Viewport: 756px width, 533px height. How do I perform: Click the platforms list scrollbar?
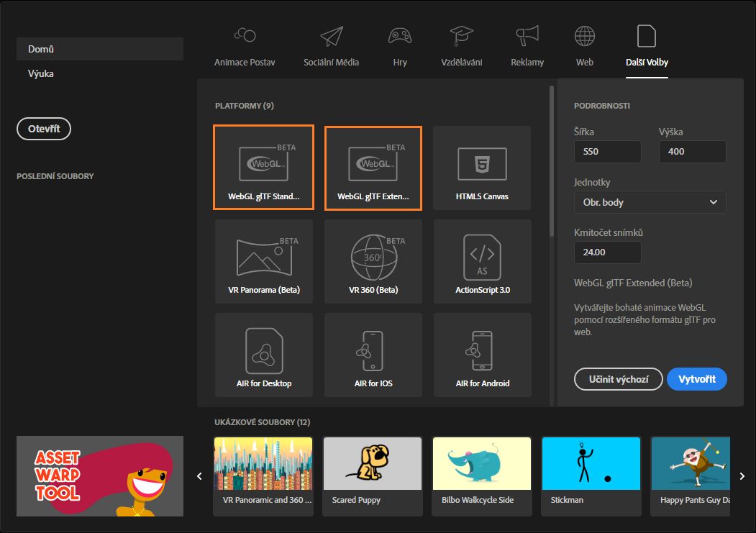(552, 161)
